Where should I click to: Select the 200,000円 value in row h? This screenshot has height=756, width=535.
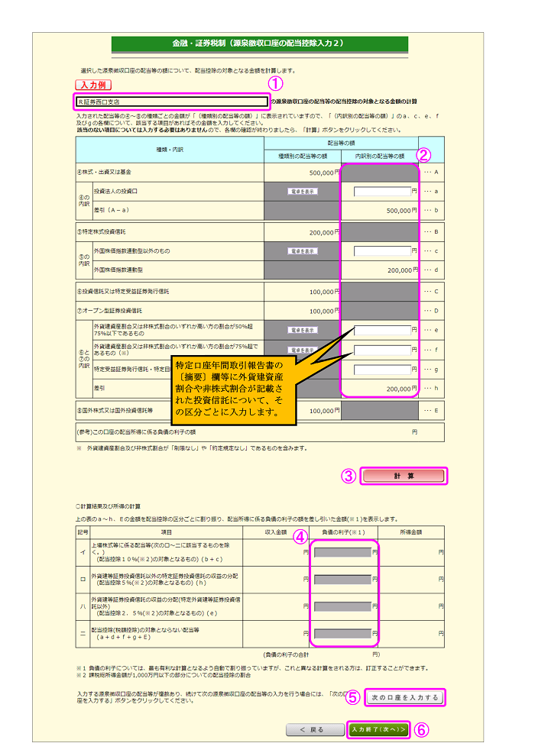point(401,389)
